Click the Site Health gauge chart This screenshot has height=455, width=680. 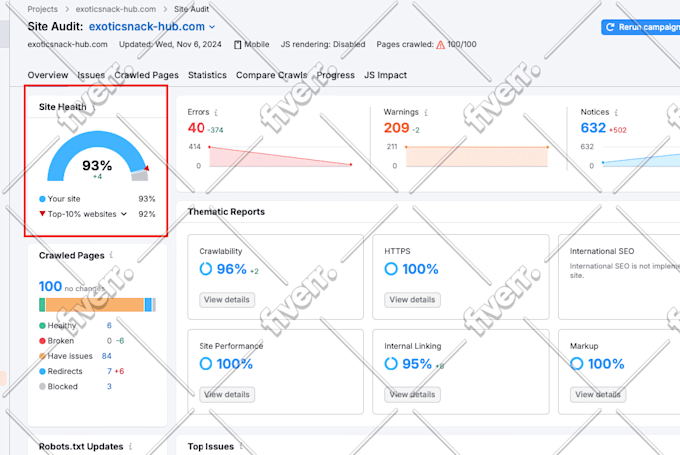pos(98,156)
